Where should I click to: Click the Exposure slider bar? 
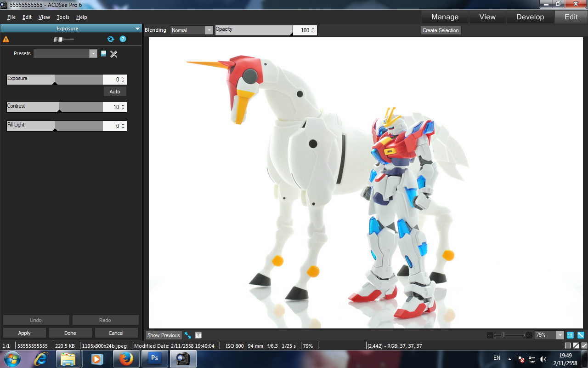pos(55,80)
